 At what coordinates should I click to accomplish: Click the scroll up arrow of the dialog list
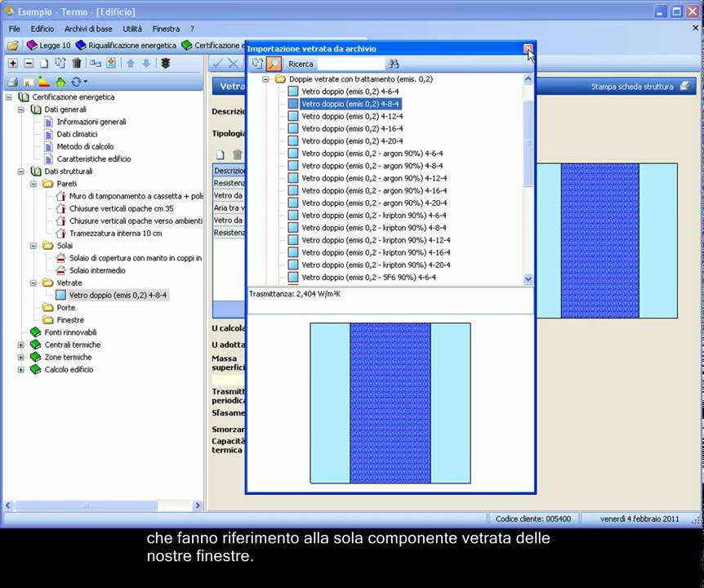point(528,79)
